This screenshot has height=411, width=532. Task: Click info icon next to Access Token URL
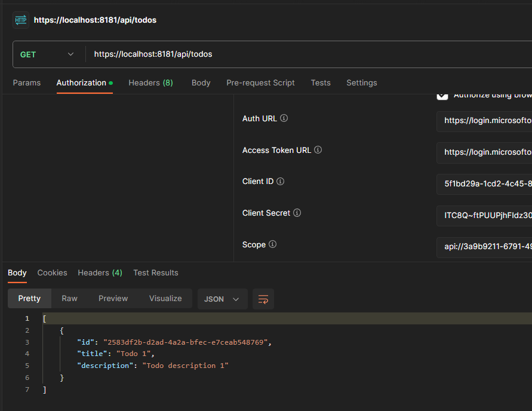coord(318,150)
